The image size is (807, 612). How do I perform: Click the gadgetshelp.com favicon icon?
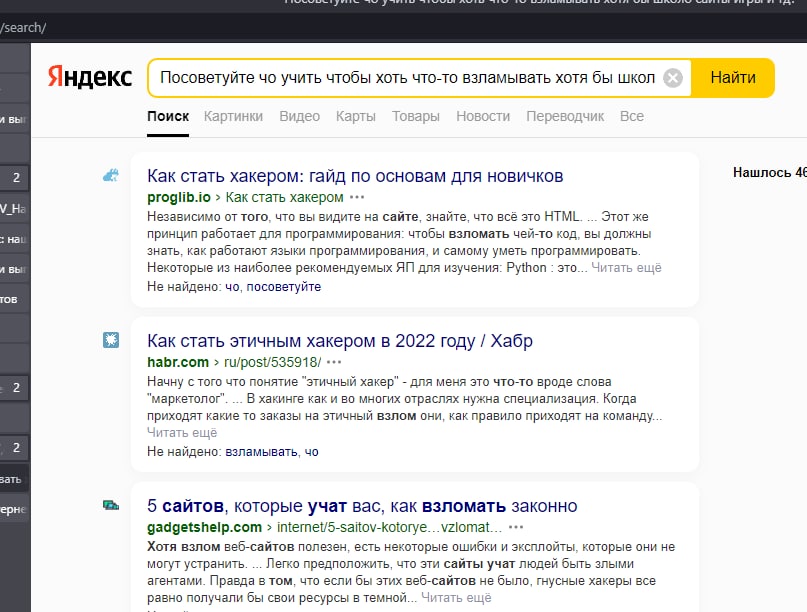tap(111, 505)
